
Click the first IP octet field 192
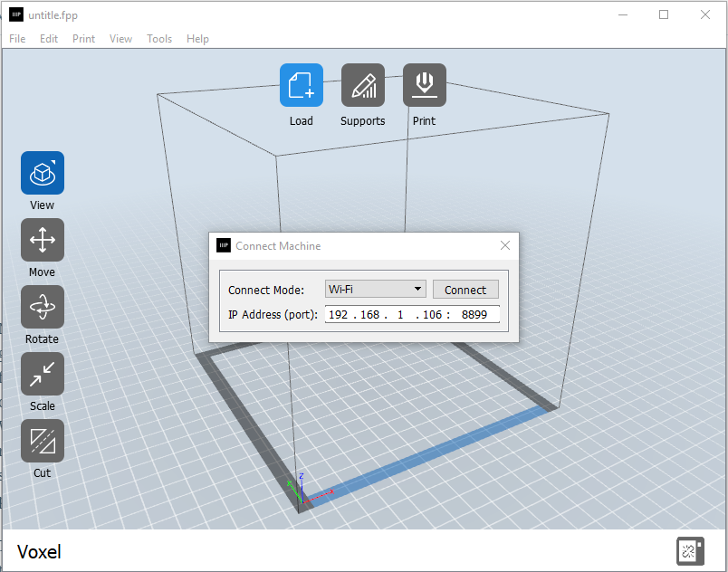pyautogui.click(x=338, y=315)
